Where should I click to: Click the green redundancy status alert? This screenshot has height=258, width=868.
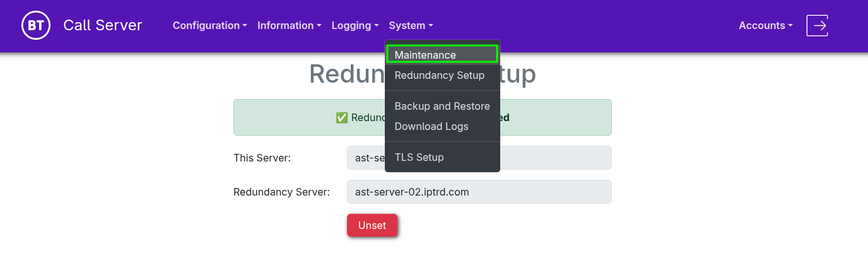coord(423,117)
